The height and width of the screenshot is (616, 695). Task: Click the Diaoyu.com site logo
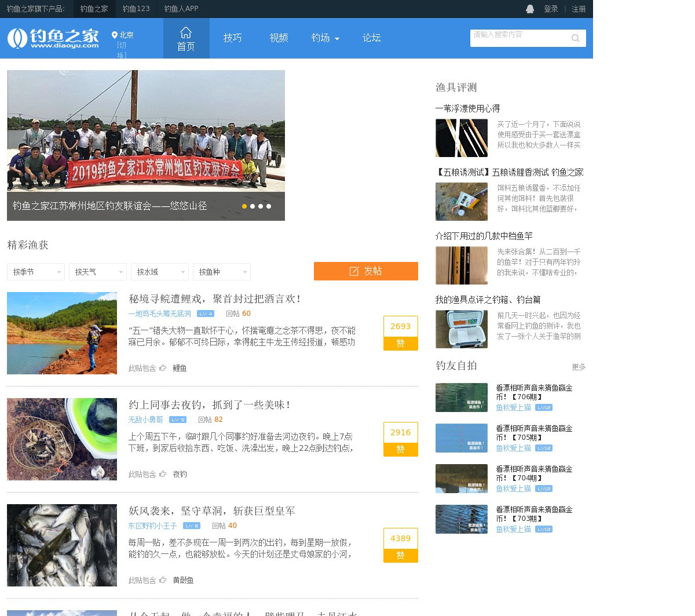click(53, 38)
